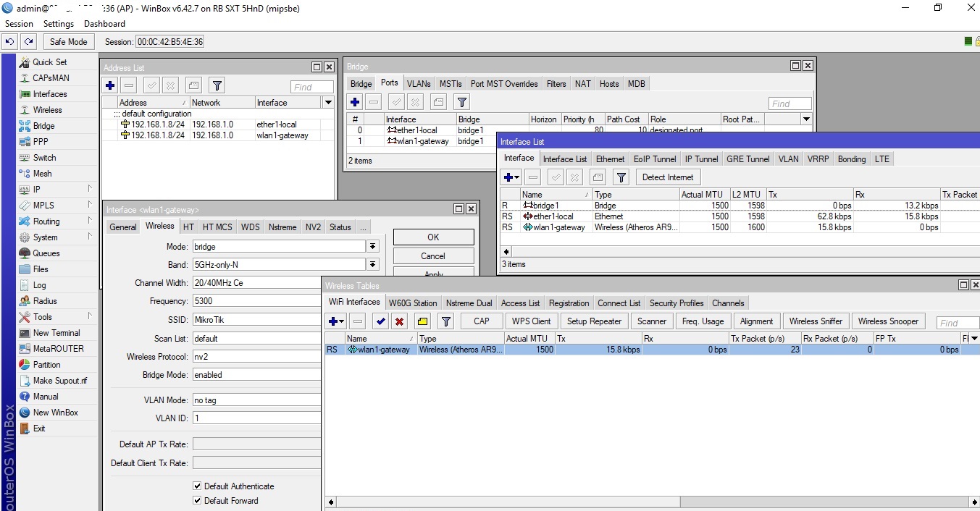Screen dimensions: 980x511
Task: Open New Terminal from the sidebar
Action: (56, 333)
